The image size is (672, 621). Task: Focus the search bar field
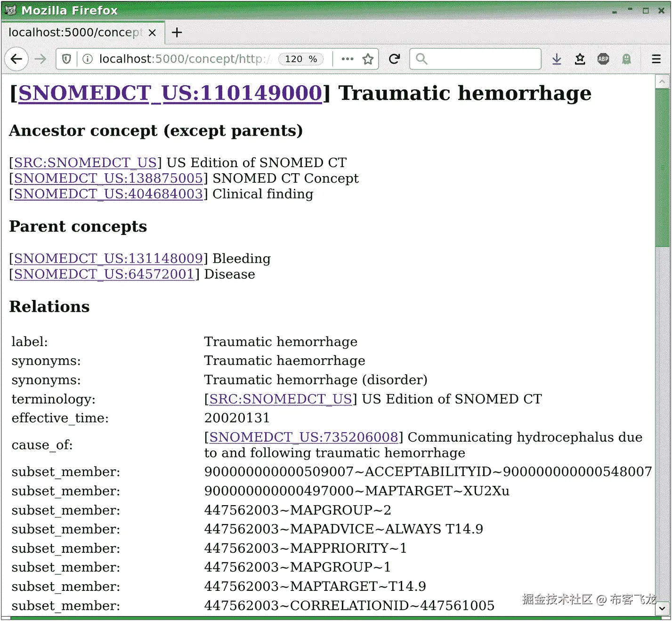pyautogui.click(x=475, y=59)
